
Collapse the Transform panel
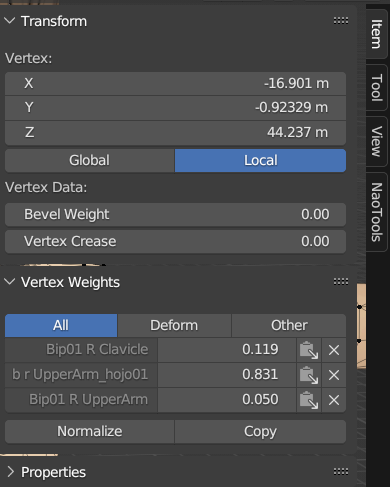tap(10, 21)
